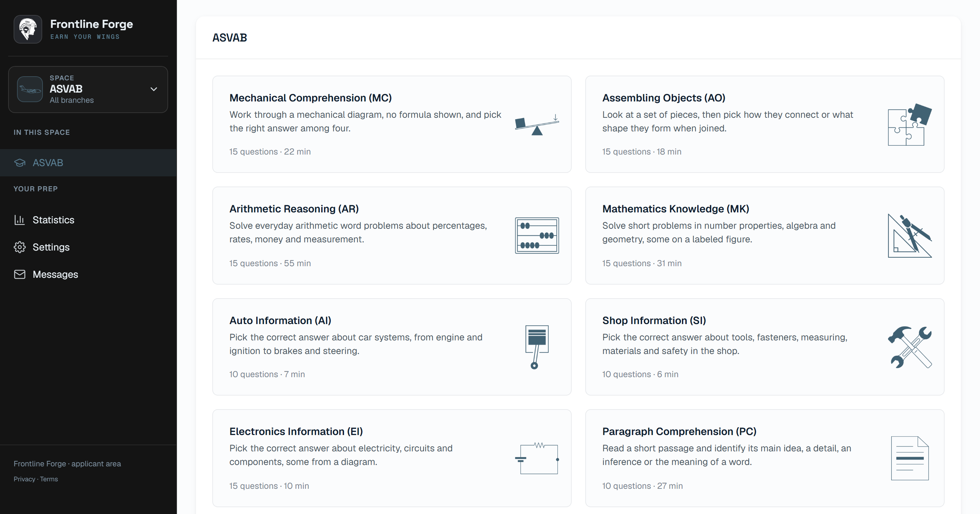The height and width of the screenshot is (514, 980).
Task: Click the hammer and wrench Shop icon
Action: pyautogui.click(x=910, y=347)
